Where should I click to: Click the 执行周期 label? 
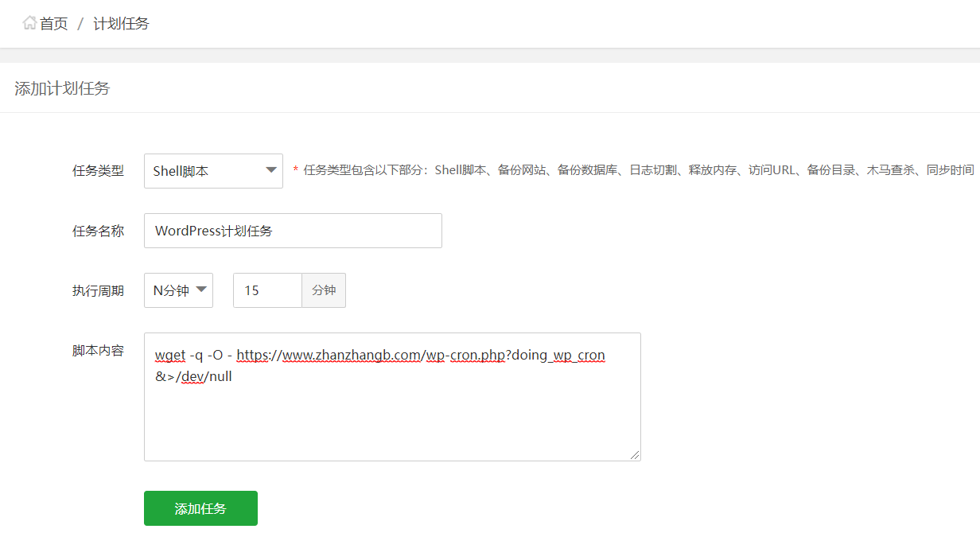(98, 291)
